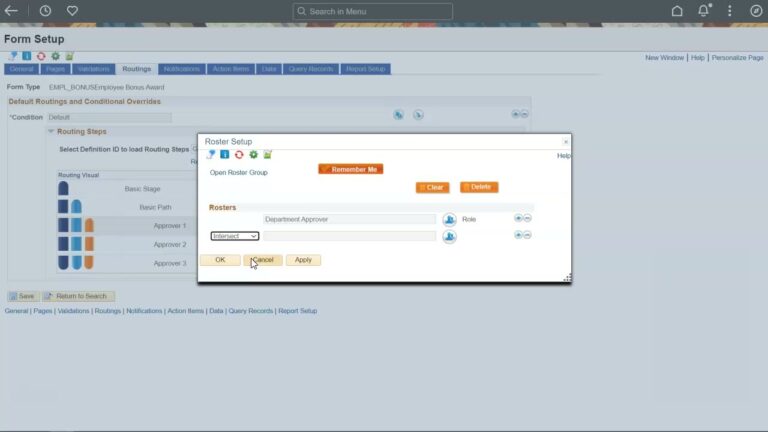
Task: Click the orange Delete button
Action: coord(479,187)
